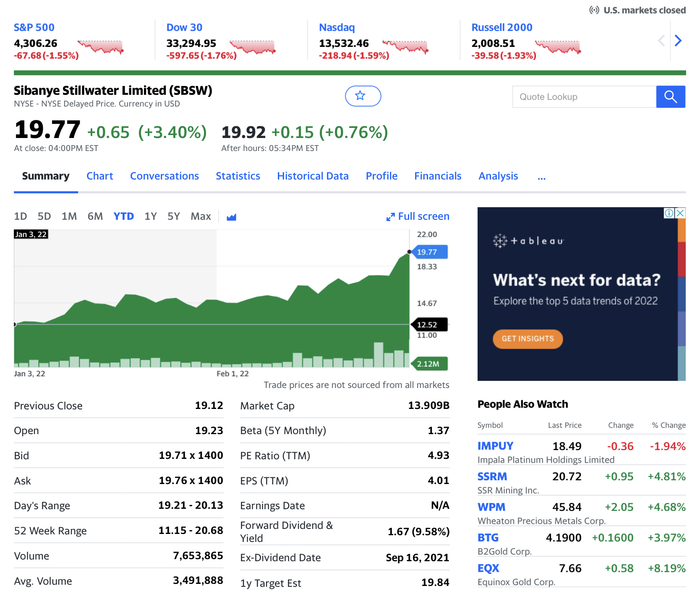Viewport: 700px width, 604px height.
Task: Click the Previous Close value 19.12
Action: 209,405
